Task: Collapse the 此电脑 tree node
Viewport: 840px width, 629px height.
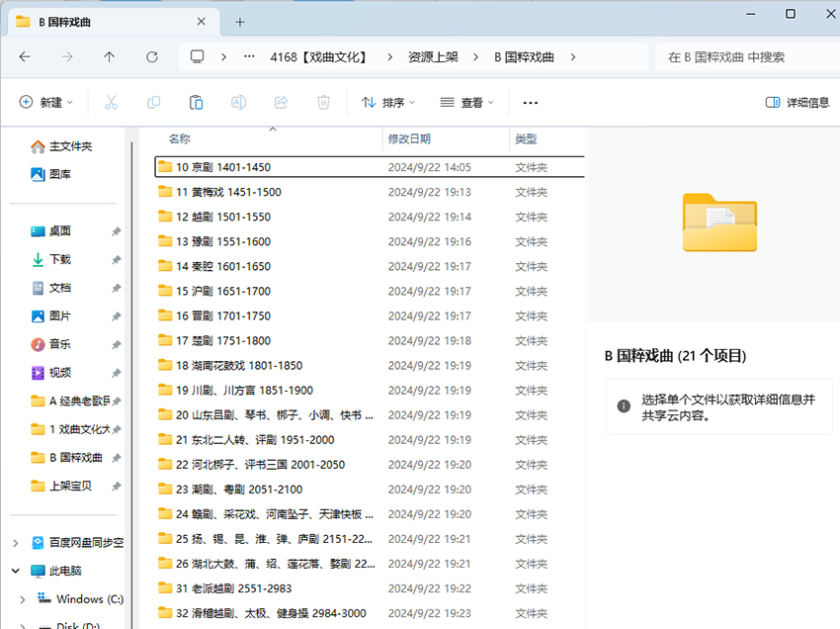Action: (16, 571)
